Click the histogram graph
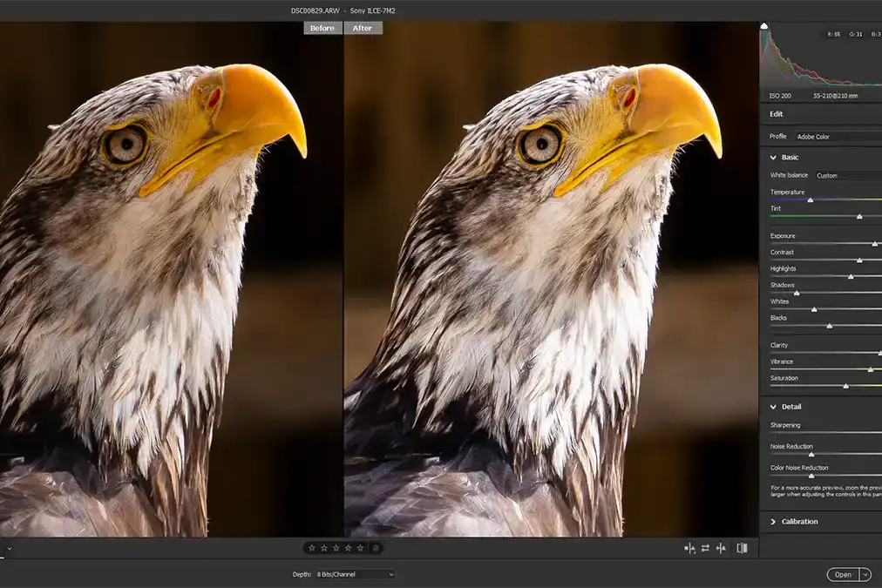 tap(821, 57)
